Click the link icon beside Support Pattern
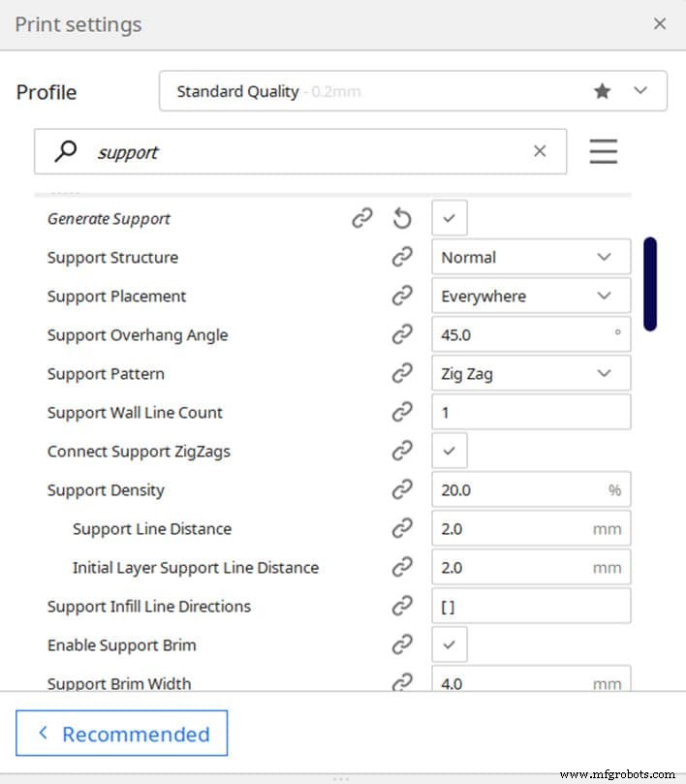The width and height of the screenshot is (686, 784). click(x=403, y=373)
